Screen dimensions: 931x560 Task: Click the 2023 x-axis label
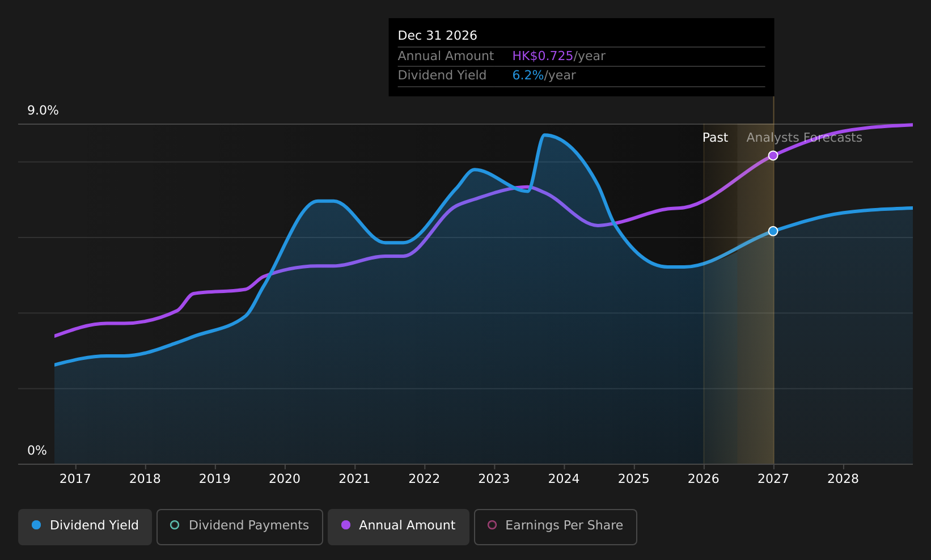click(494, 479)
